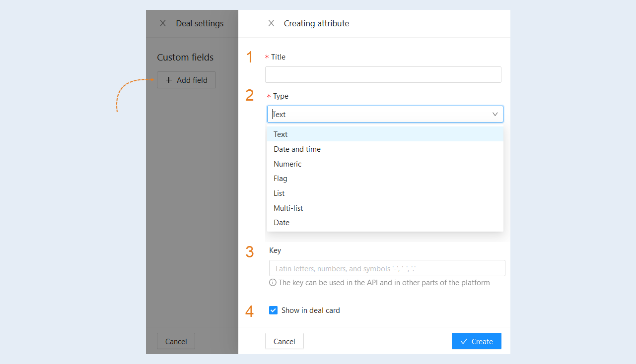This screenshot has height=364, width=636.
Task: Click the Show in deal card label
Action: tap(311, 310)
